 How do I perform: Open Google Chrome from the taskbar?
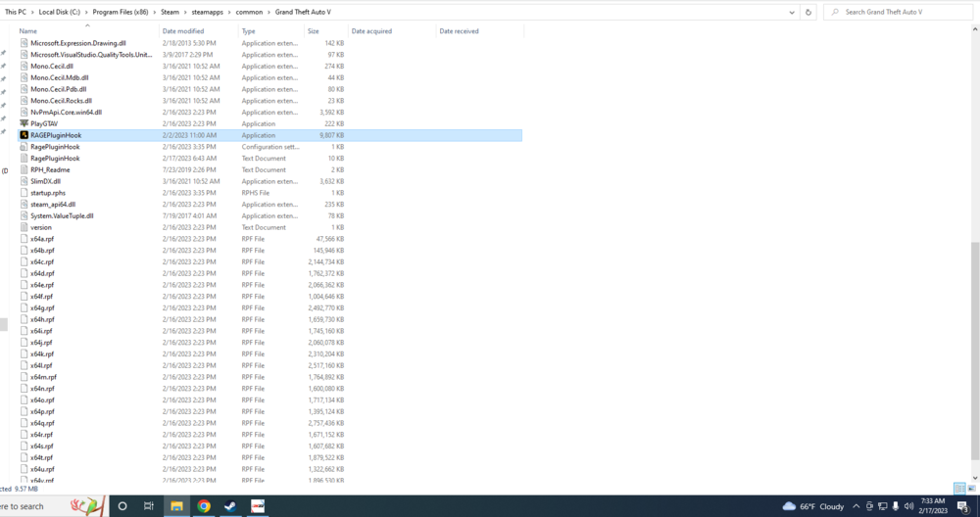point(204,506)
